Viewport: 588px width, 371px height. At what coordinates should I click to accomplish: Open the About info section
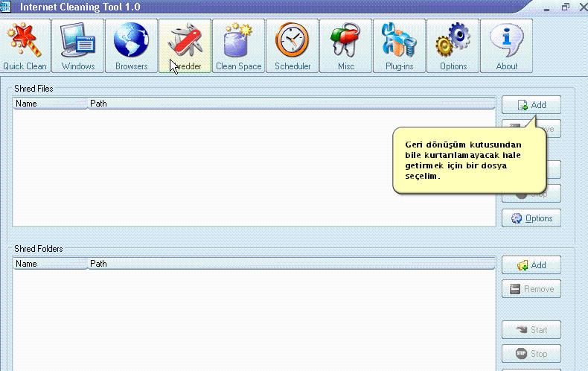coord(507,45)
